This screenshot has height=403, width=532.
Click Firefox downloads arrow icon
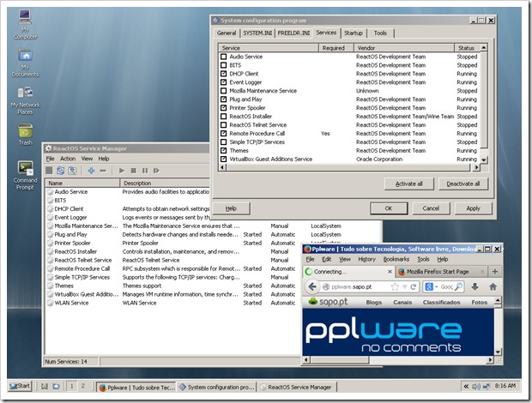pos(475,286)
